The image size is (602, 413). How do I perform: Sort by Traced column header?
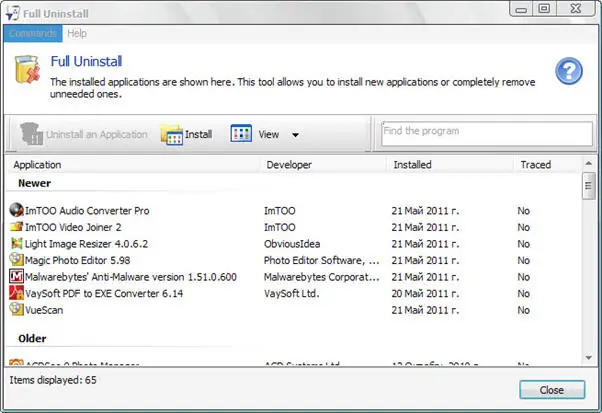(536, 165)
